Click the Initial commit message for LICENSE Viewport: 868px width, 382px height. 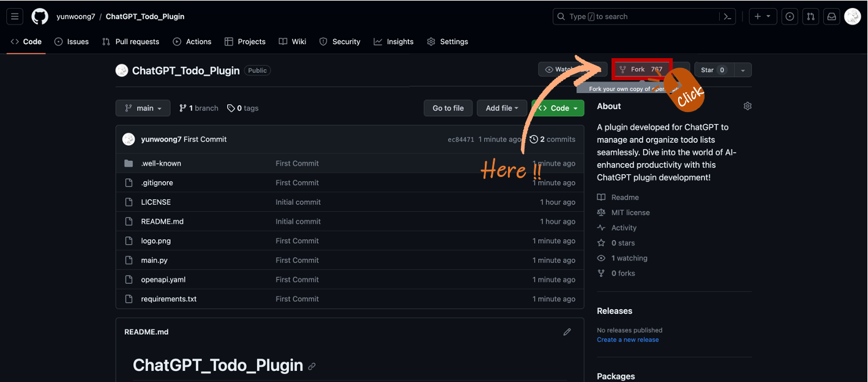[x=298, y=202]
